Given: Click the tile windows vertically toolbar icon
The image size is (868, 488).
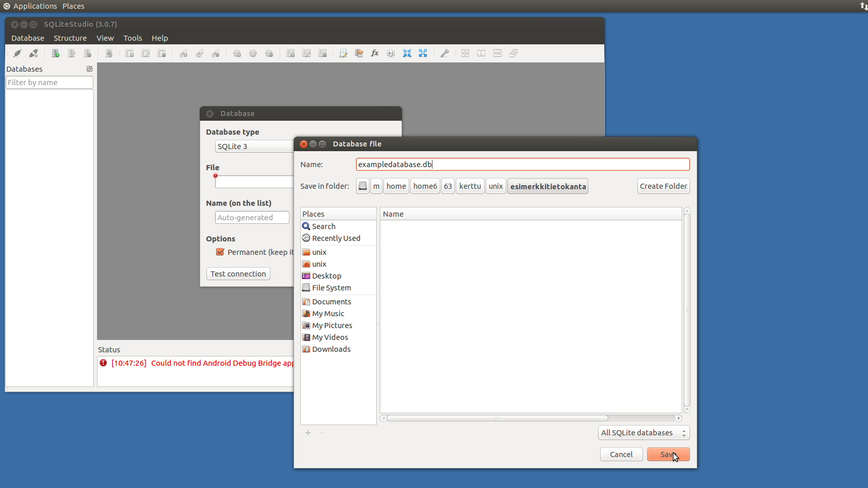Looking at the screenshot, I should [x=497, y=53].
